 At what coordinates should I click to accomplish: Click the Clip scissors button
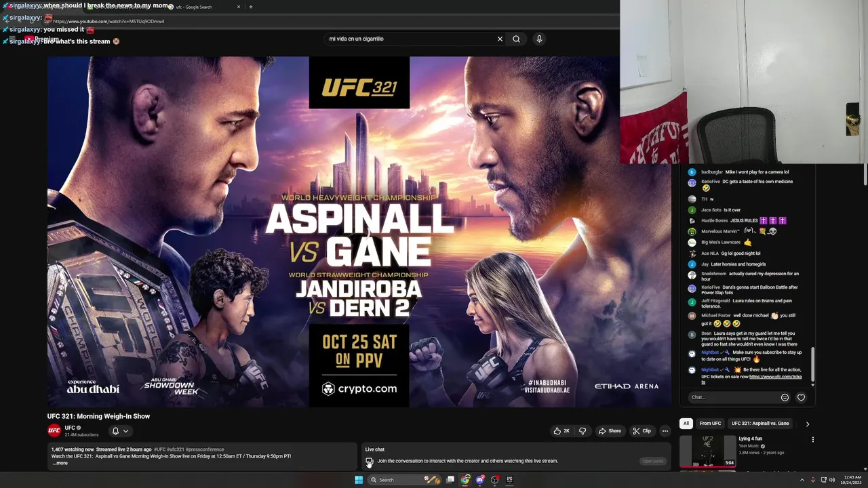tap(642, 431)
